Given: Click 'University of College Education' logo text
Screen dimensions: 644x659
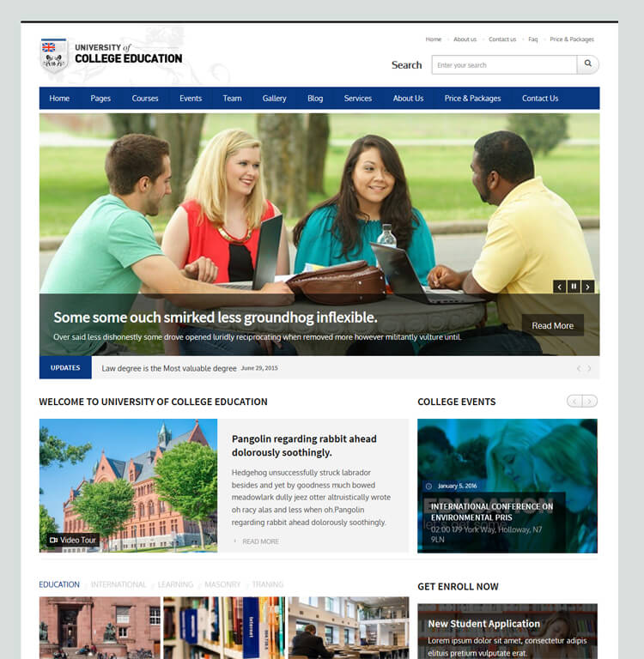Looking at the screenshot, I should [128, 53].
